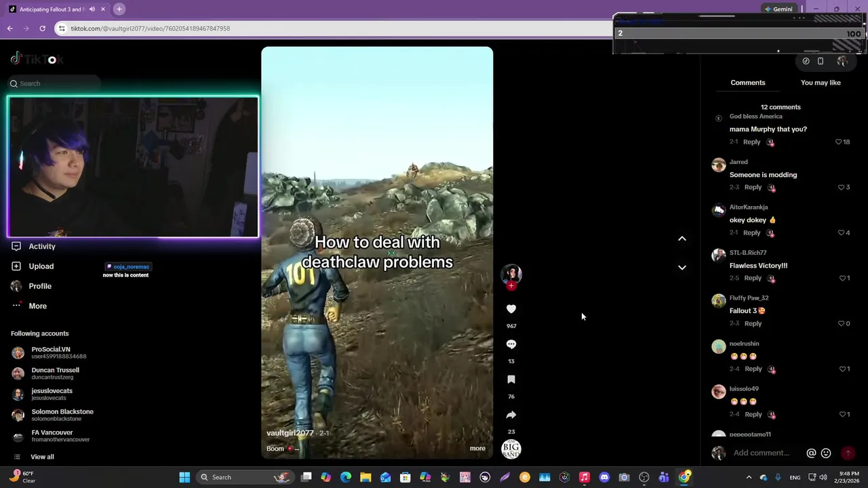Open vaultgirl2077 username on the video

click(x=290, y=433)
